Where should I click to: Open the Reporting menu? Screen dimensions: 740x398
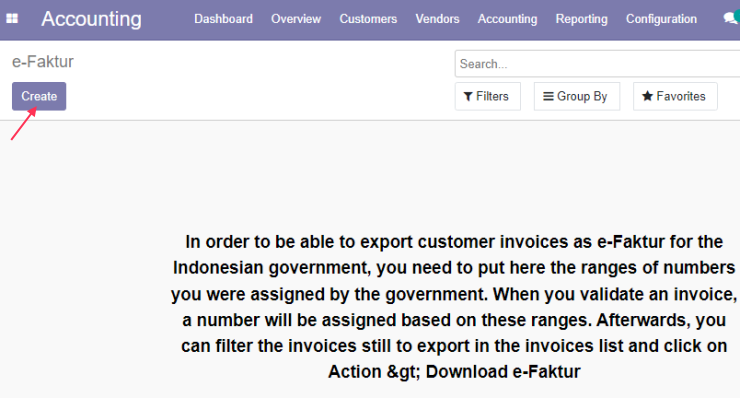581,19
